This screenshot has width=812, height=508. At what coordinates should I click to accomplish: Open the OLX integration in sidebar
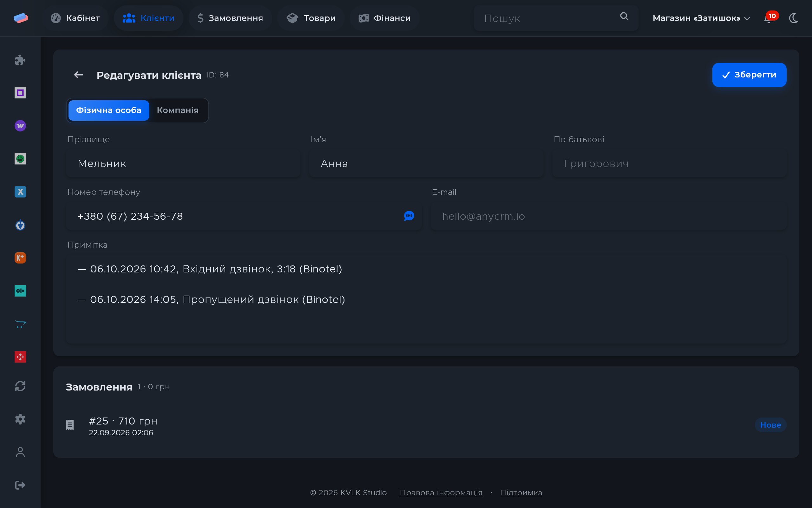click(x=20, y=291)
